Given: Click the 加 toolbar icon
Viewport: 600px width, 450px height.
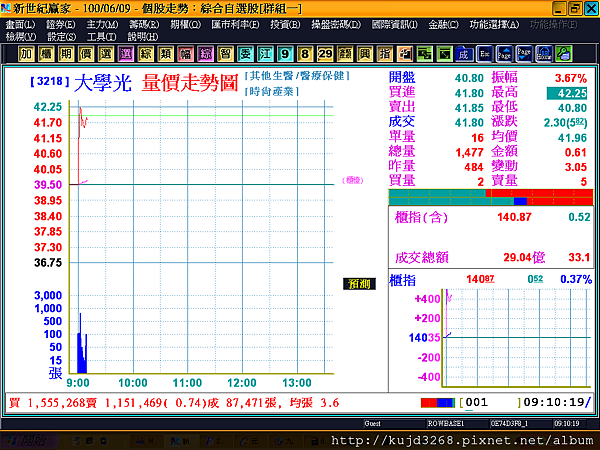Looking at the screenshot, I should (x=26, y=54).
